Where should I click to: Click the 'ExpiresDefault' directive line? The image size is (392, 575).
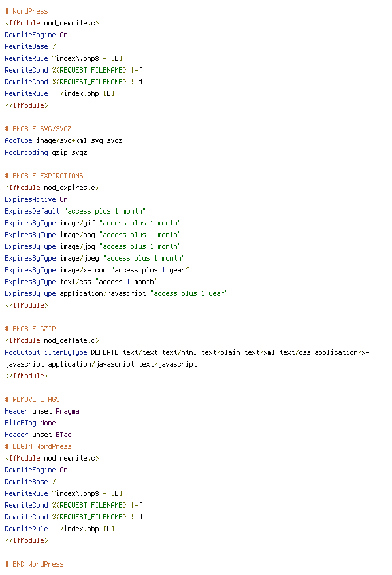coord(75,211)
